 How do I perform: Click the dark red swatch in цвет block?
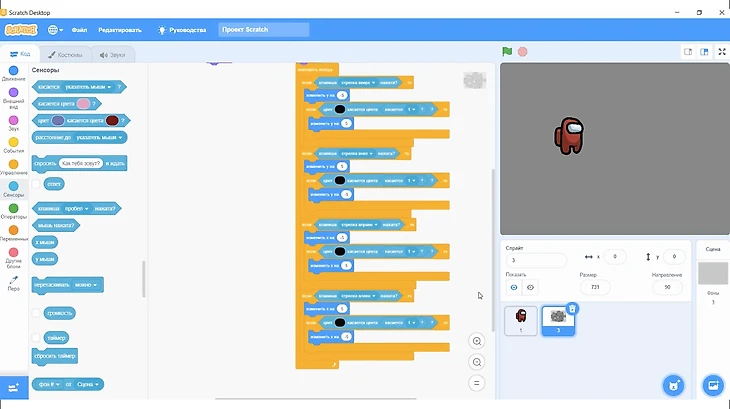pos(112,121)
